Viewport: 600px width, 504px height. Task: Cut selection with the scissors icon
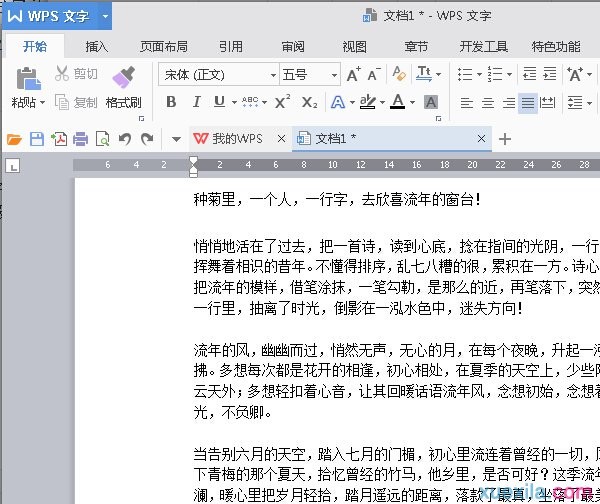pos(62,73)
